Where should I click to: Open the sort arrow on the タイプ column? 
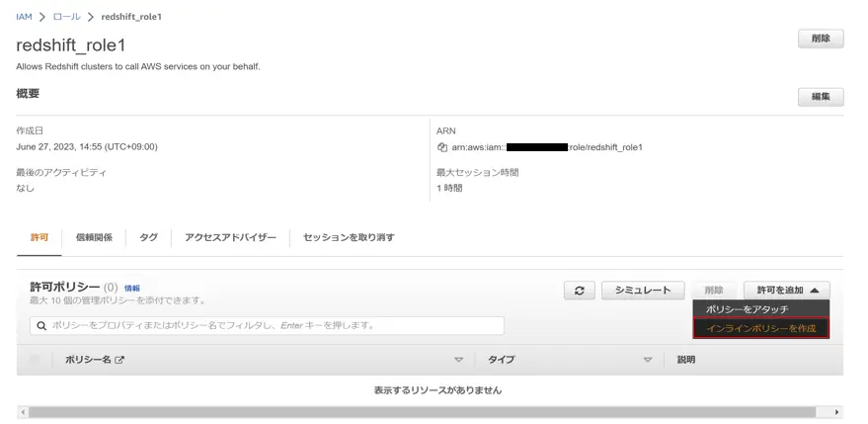point(648,360)
